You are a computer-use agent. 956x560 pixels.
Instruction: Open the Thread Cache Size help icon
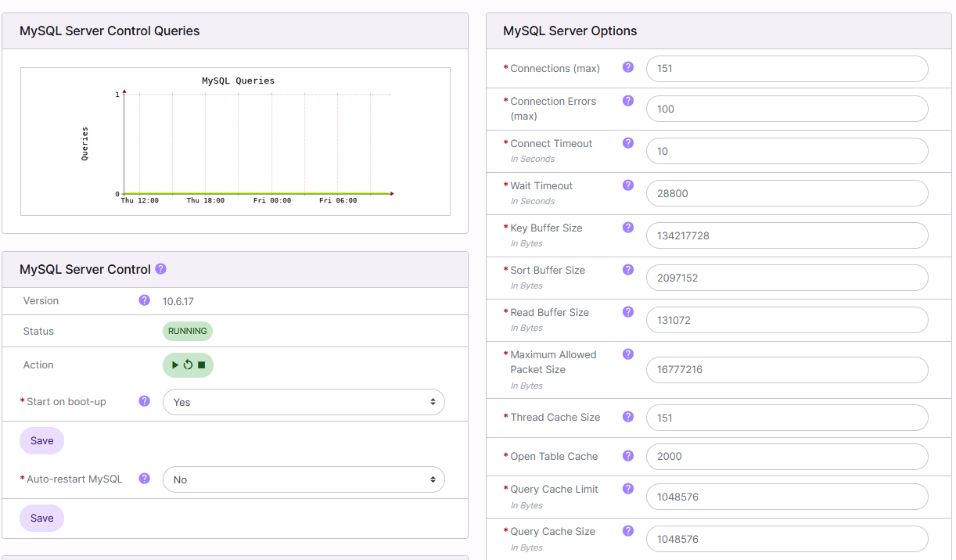pos(627,416)
